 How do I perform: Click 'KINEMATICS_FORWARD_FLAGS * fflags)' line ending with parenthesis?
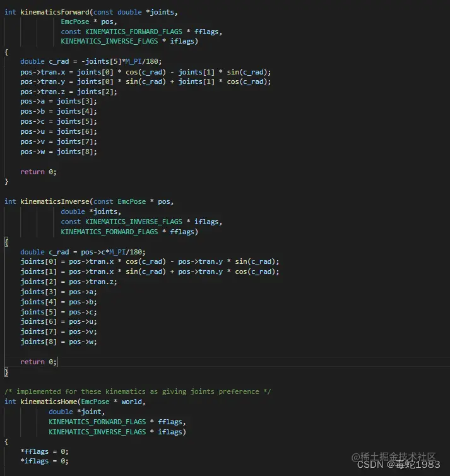tap(129, 232)
